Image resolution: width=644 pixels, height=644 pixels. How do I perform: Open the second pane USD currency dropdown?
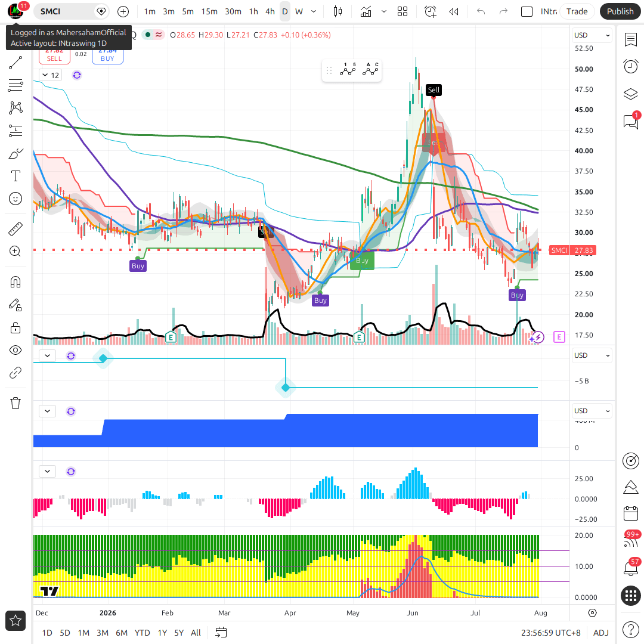(592, 355)
